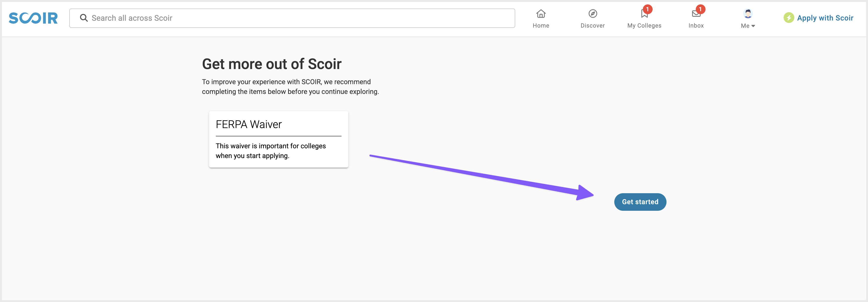Open Inbox envelope icon
This screenshot has height=302, width=868.
click(x=696, y=14)
